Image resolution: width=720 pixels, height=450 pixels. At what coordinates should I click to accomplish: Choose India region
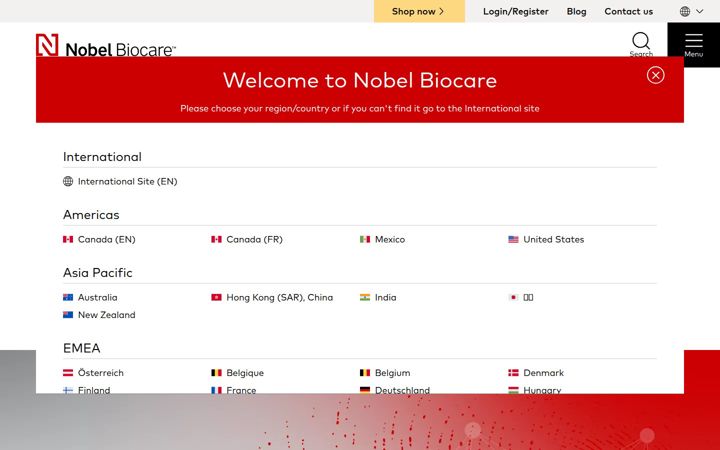tap(385, 297)
